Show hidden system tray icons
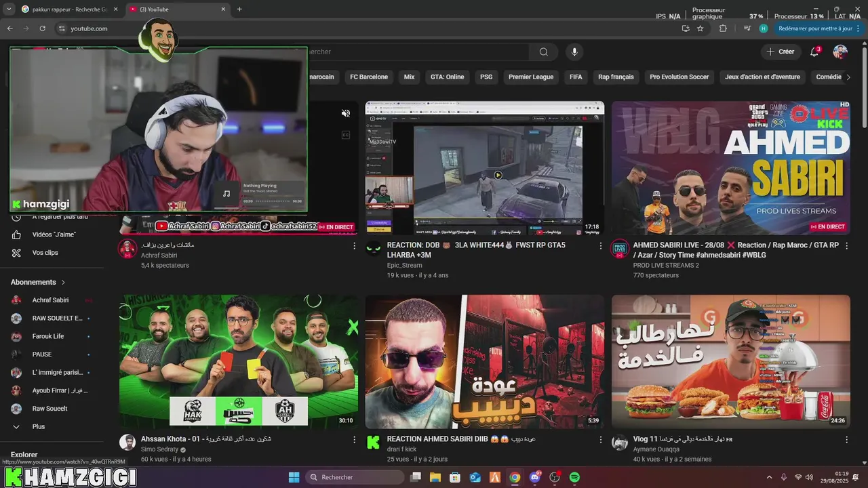Image resolution: width=868 pixels, height=488 pixels. 769,477
